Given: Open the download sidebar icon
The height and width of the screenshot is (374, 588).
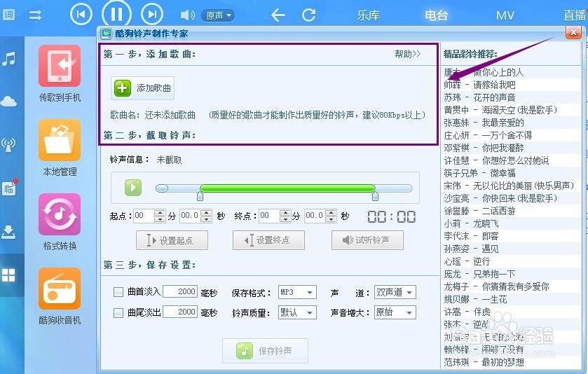Looking at the screenshot, I should click(8, 232).
